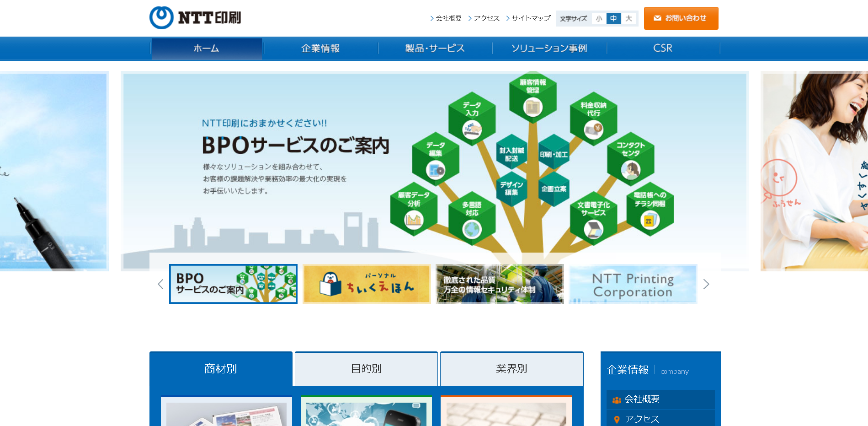Click the 多言語対応 hexagon icon
This screenshot has width=868, height=426.
pyautogui.click(x=472, y=220)
